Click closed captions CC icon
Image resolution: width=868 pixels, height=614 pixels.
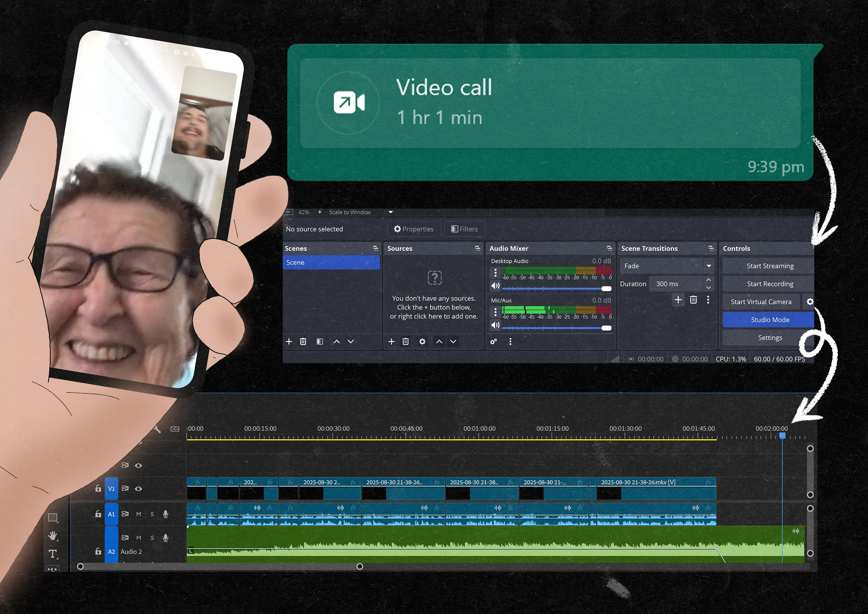175,429
